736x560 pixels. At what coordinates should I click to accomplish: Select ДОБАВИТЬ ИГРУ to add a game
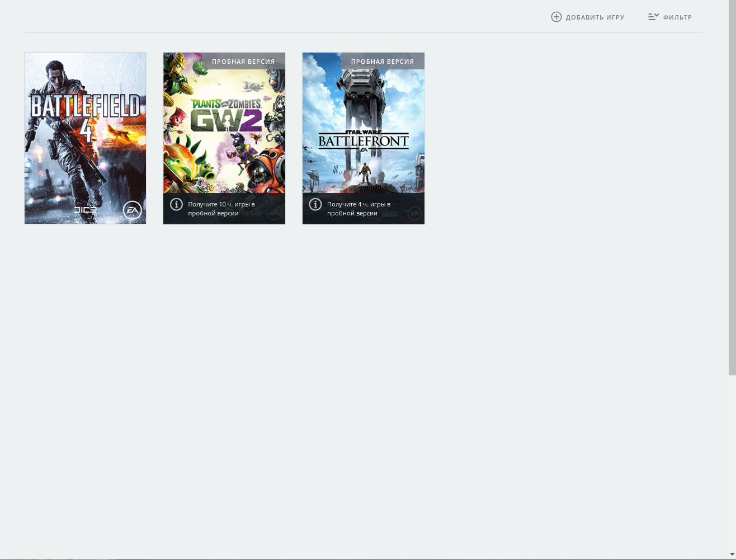coord(595,17)
